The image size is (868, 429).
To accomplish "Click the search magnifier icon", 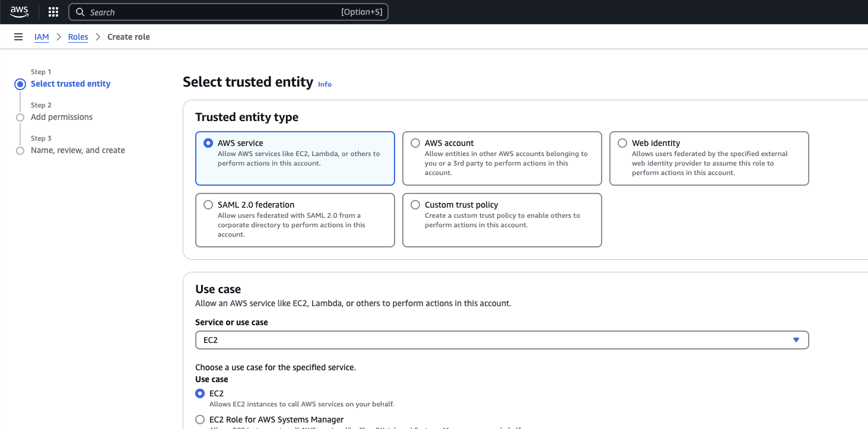I will coord(80,12).
